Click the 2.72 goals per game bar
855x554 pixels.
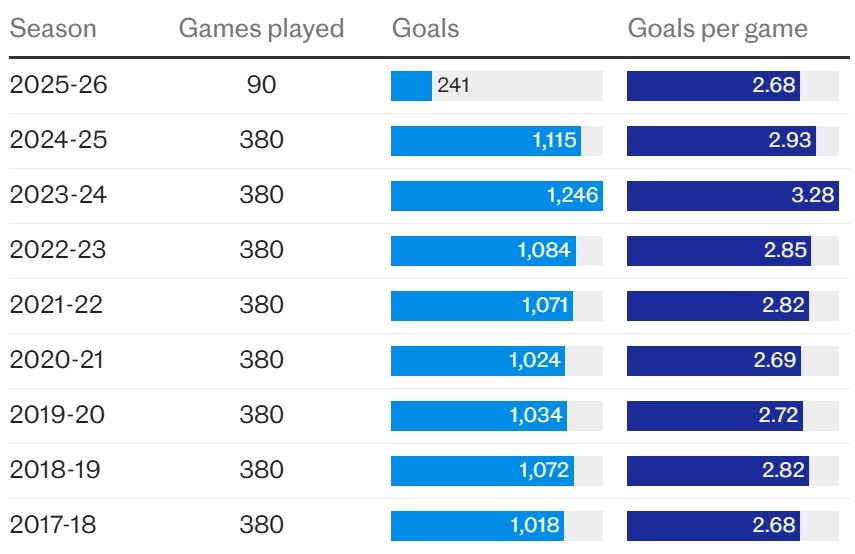(714, 415)
